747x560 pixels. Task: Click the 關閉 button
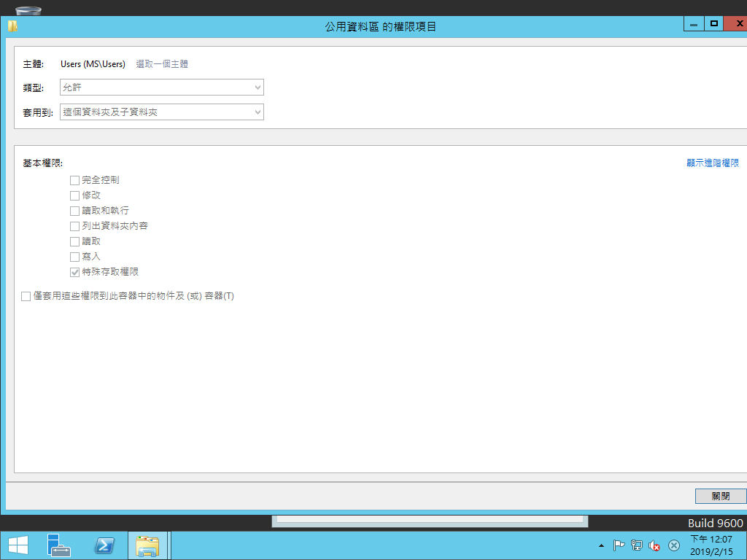pyautogui.click(x=721, y=496)
